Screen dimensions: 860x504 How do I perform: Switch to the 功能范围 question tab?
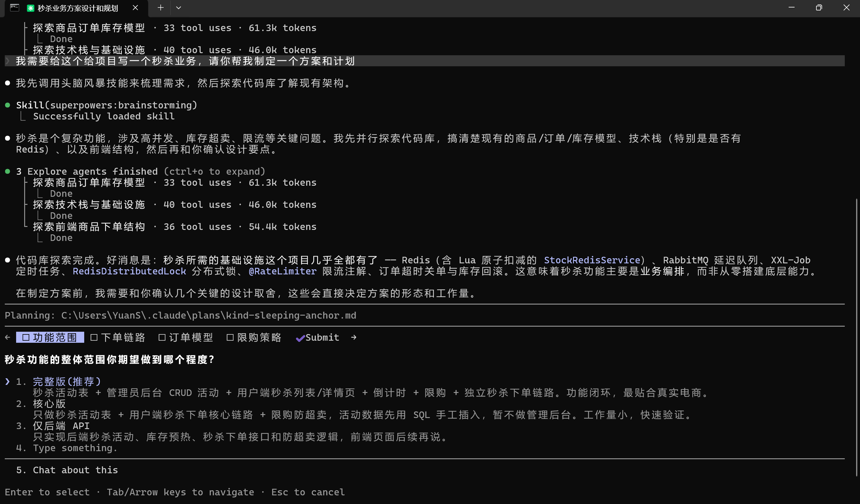[50, 337]
